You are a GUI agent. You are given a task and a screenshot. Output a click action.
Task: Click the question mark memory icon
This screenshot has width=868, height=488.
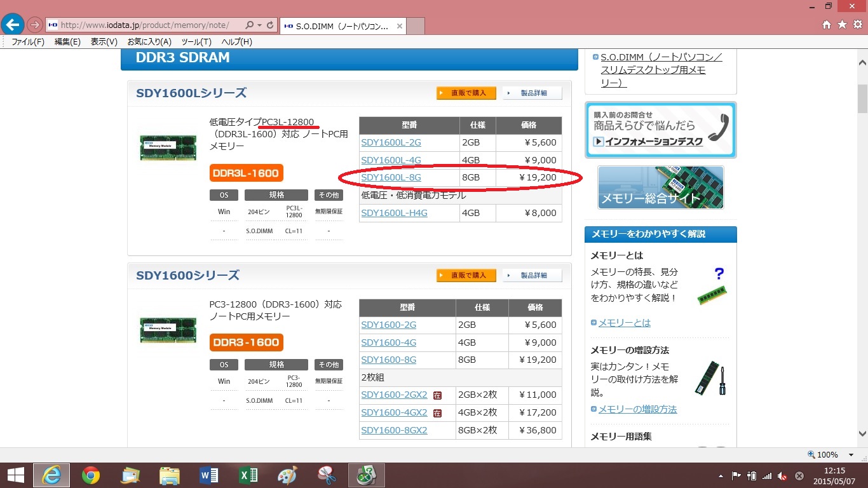pyautogui.click(x=712, y=286)
